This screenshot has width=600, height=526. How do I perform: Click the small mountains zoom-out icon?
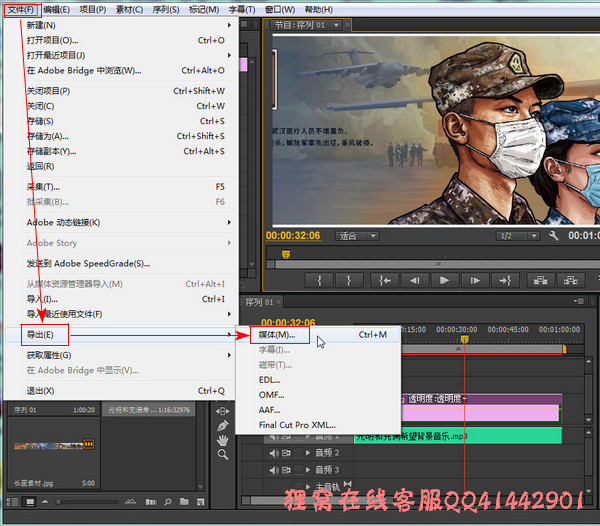pos(45,502)
